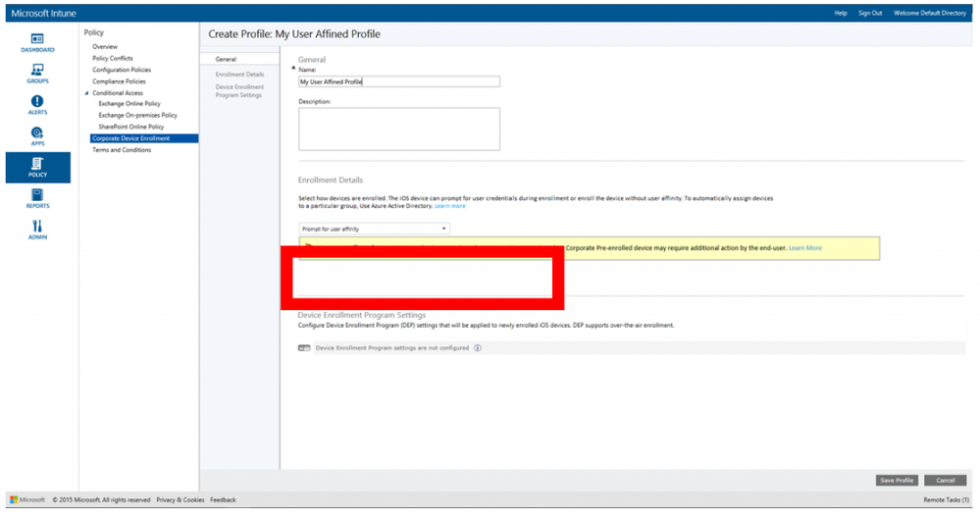
Task: Open Policy Conflicts
Action: (x=113, y=58)
